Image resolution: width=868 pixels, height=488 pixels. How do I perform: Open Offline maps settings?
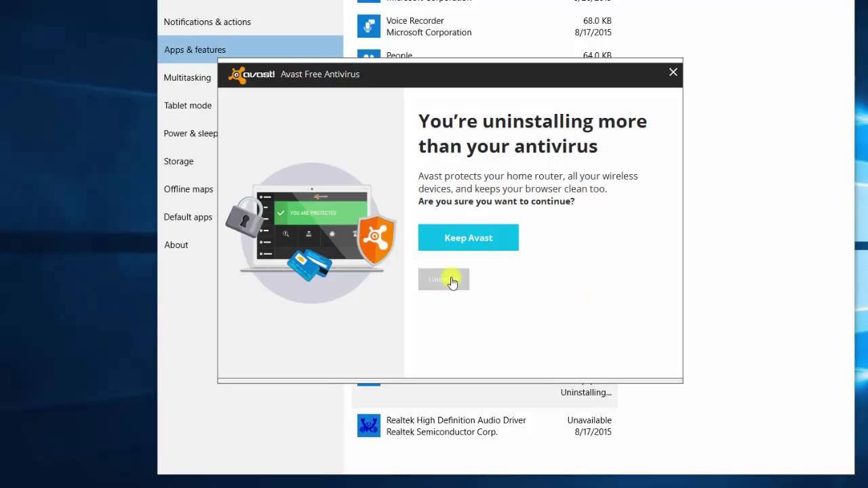pyautogui.click(x=189, y=188)
